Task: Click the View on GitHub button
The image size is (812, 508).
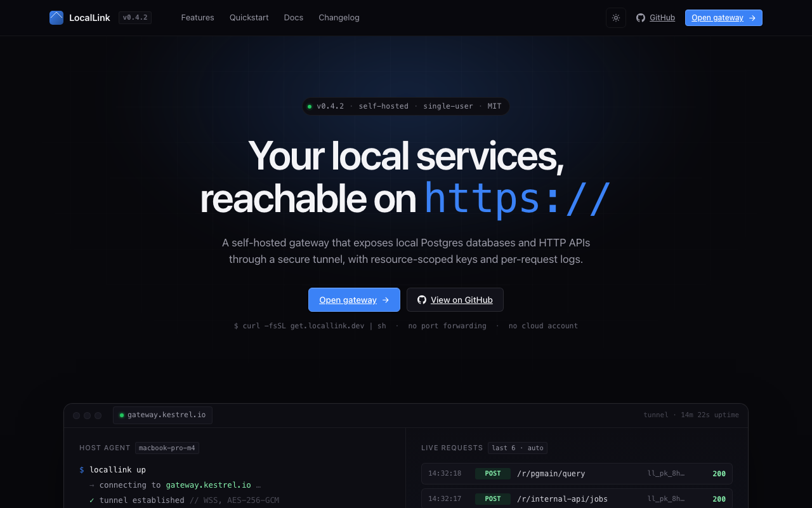Action: 455,300
